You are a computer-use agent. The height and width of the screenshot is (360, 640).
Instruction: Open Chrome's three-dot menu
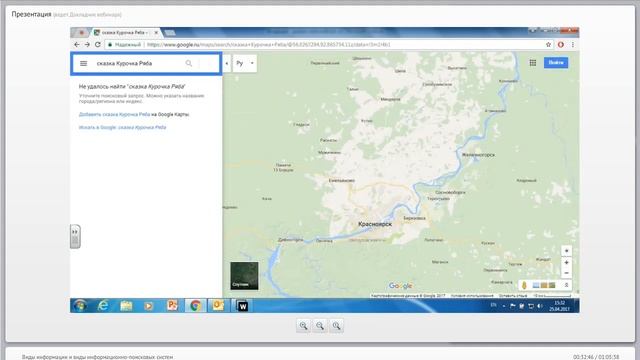point(573,44)
